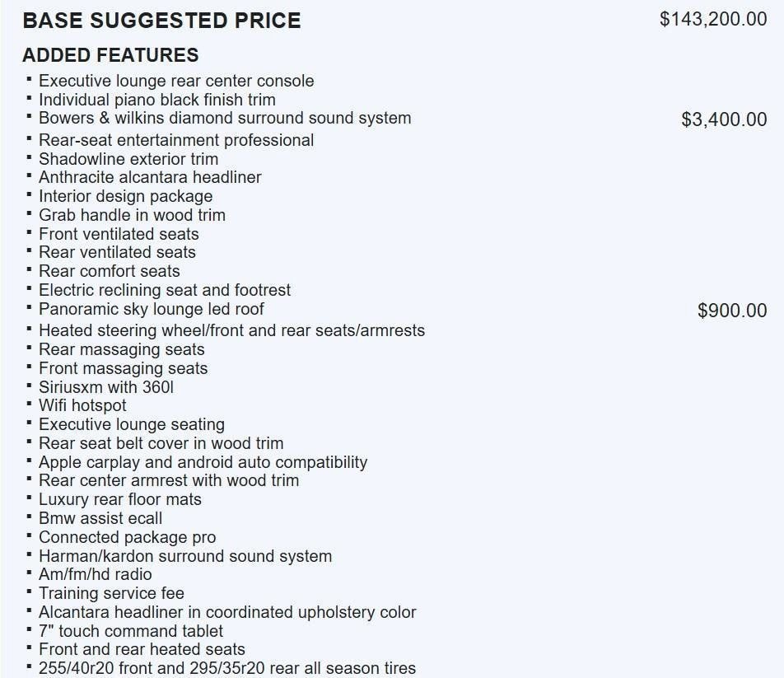Select Apple carplay and android auto compatibility
Image resolution: width=784 pixels, height=678 pixels.
(203, 462)
